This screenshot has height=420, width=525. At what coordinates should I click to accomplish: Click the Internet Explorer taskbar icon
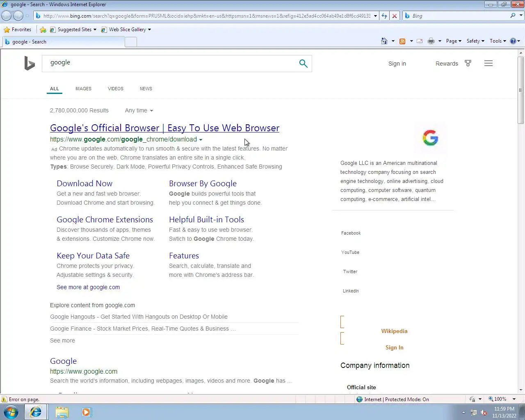coord(36,412)
